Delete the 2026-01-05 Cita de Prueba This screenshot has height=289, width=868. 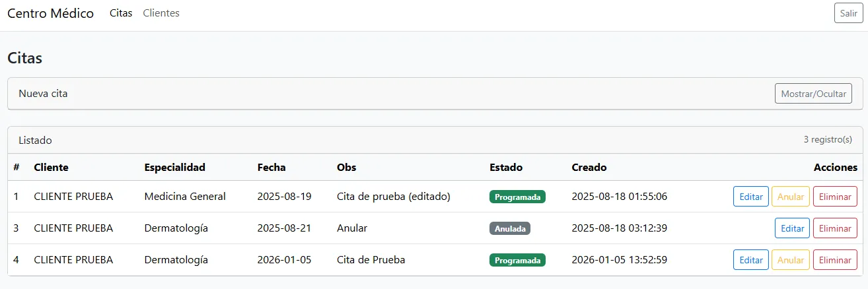pos(834,260)
